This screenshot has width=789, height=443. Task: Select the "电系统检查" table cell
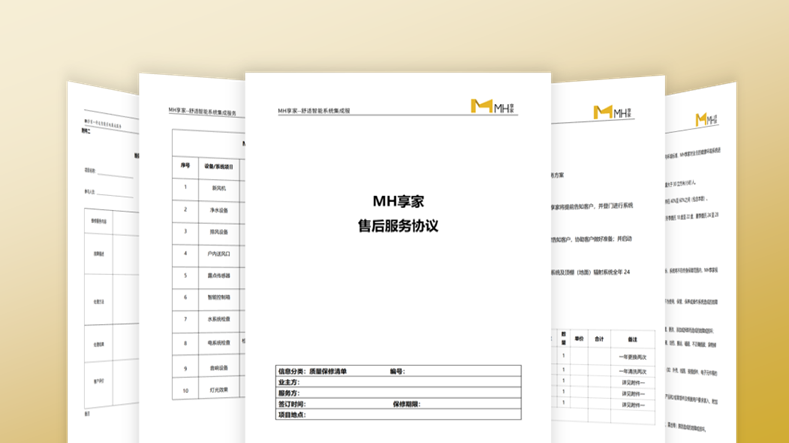tap(219, 343)
